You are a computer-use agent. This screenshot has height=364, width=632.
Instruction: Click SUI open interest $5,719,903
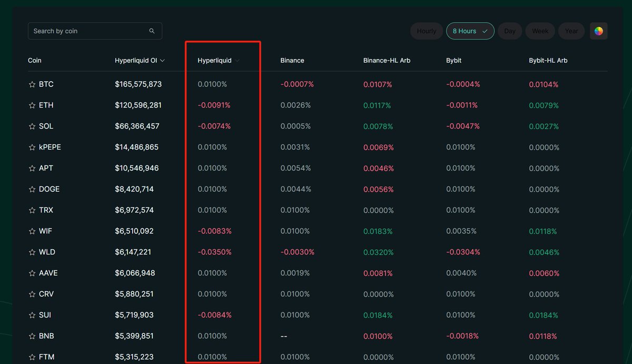tap(134, 315)
